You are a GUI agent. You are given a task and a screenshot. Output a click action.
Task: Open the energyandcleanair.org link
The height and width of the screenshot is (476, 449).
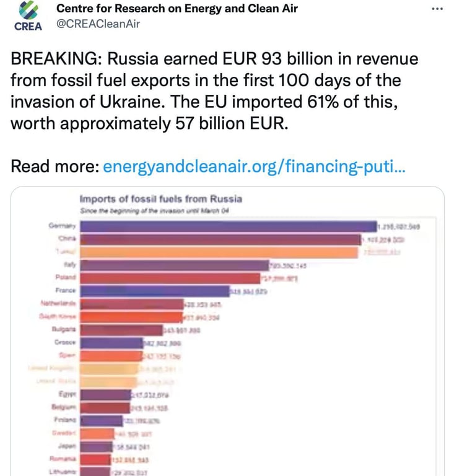[254, 167]
